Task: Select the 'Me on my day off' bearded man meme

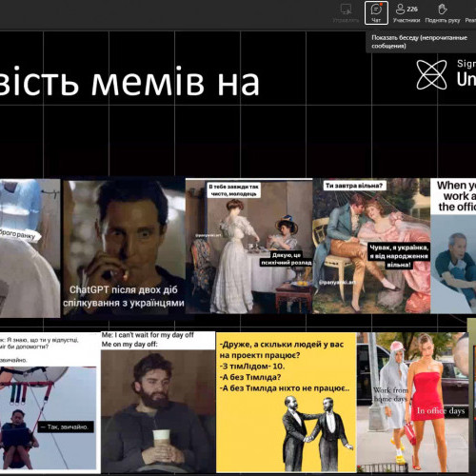Action: pos(158,403)
